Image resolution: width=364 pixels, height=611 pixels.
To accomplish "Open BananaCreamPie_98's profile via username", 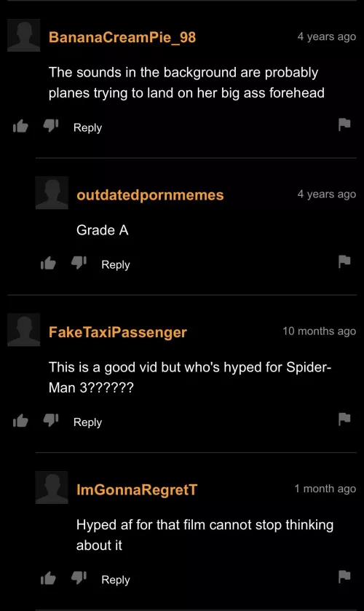I will click(122, 37).
